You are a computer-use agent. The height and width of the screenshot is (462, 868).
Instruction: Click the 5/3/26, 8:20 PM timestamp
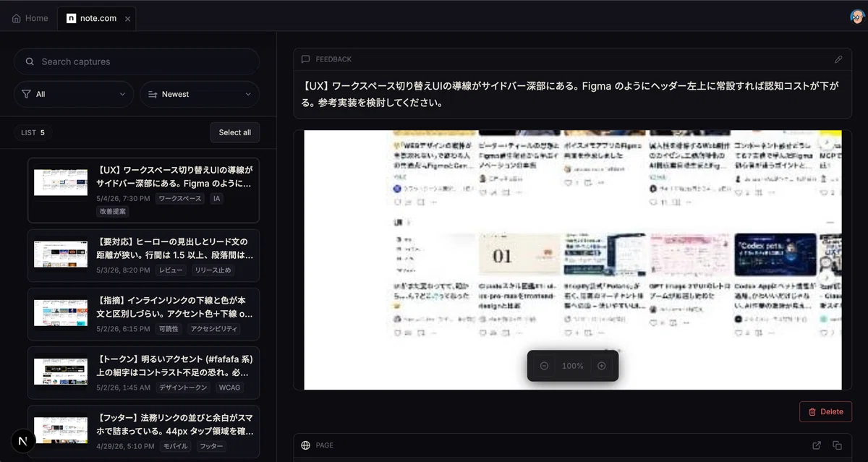[123, 270]
